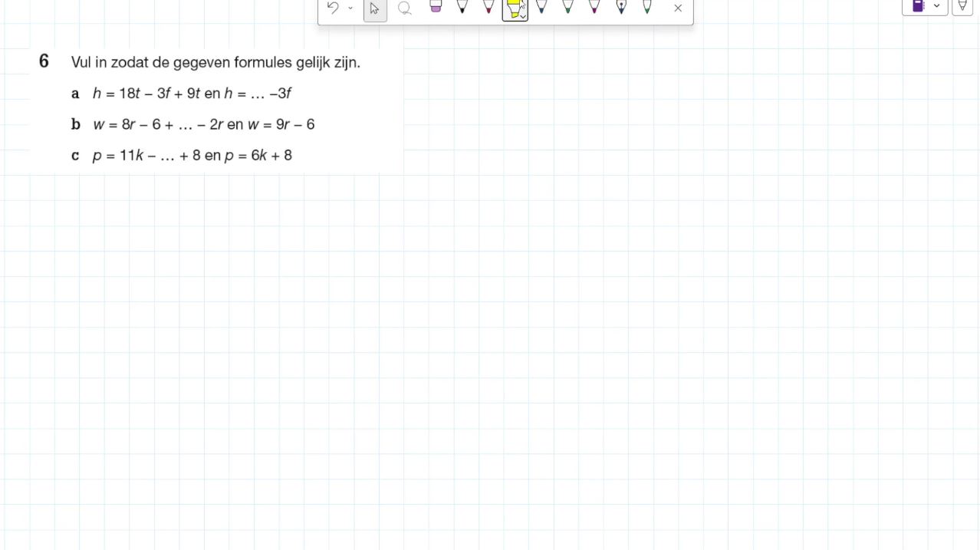Close the drawing toolbar with X
Screen dimensions: 980x550
pos(678,8)
